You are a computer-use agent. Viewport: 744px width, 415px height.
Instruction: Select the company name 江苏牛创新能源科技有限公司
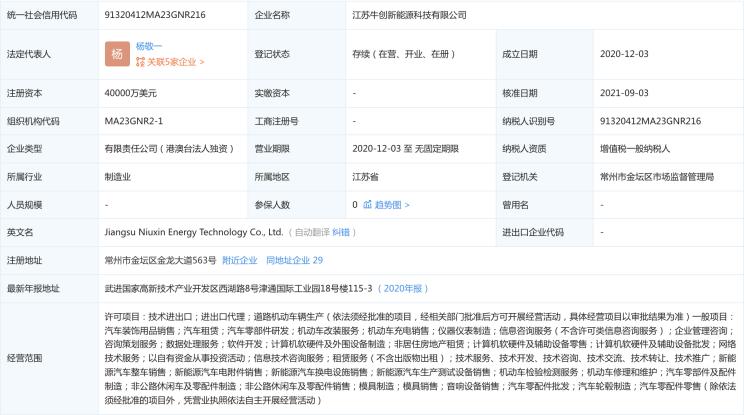415,15
